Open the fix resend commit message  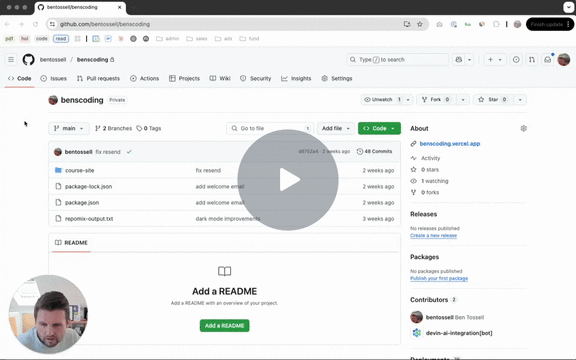(108, 152)
